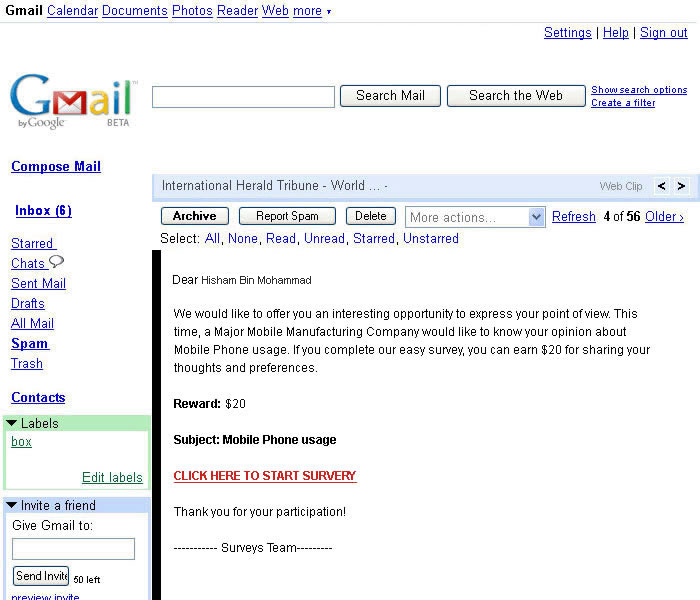Click Show search options
700x600 pixels.
[639, 90]
